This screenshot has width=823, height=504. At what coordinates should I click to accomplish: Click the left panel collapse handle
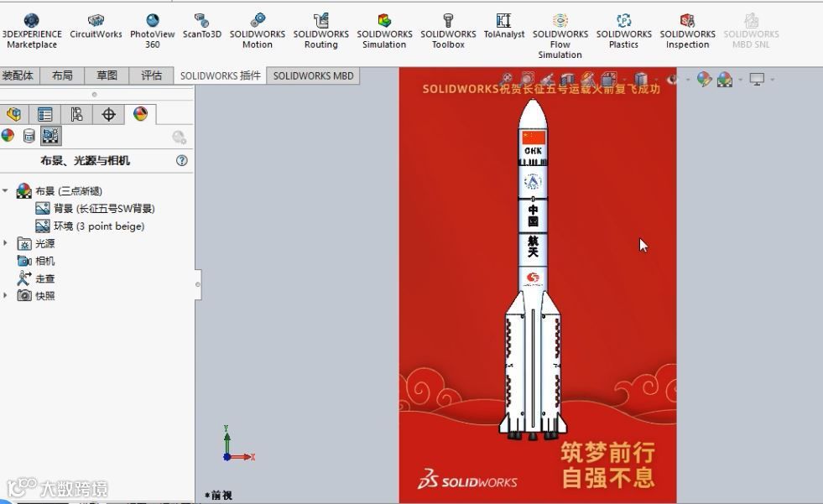tap(198, 285)
